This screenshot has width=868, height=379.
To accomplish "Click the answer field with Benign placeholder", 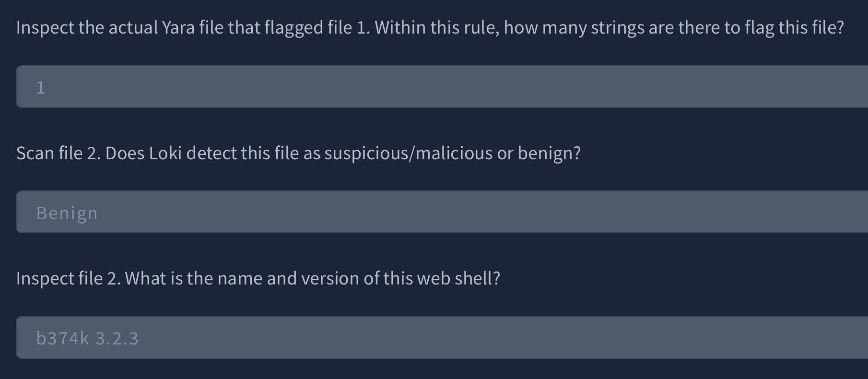I will 442,212.
